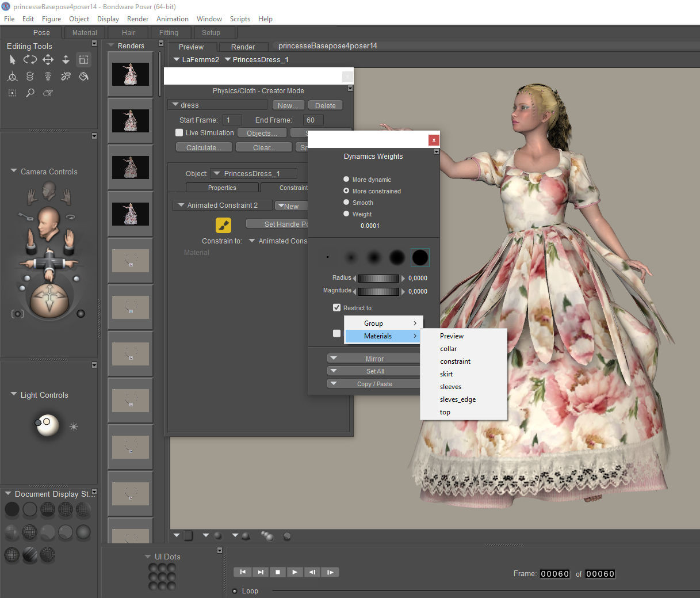Click the Radius slider track
This screenshot has height=598, width=700.
click(378, 278)
